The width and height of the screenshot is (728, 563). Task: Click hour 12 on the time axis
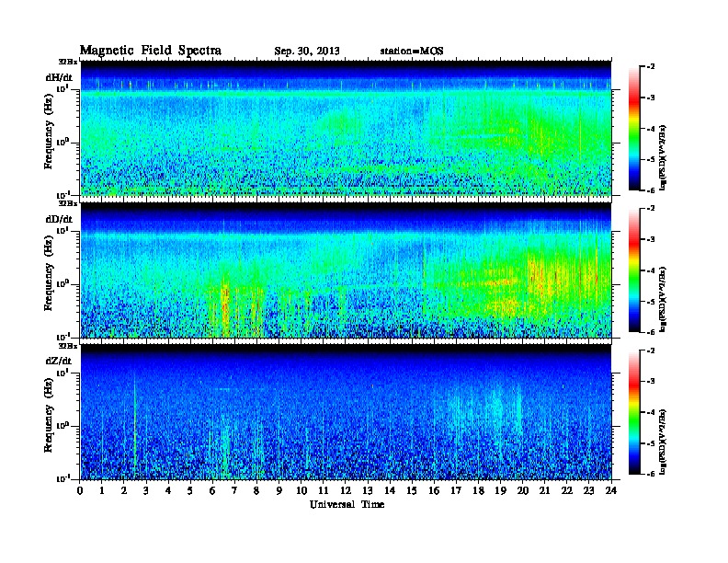(346, 491)
